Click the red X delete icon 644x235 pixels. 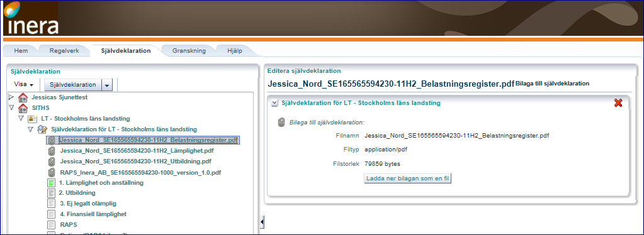(618, 103)
